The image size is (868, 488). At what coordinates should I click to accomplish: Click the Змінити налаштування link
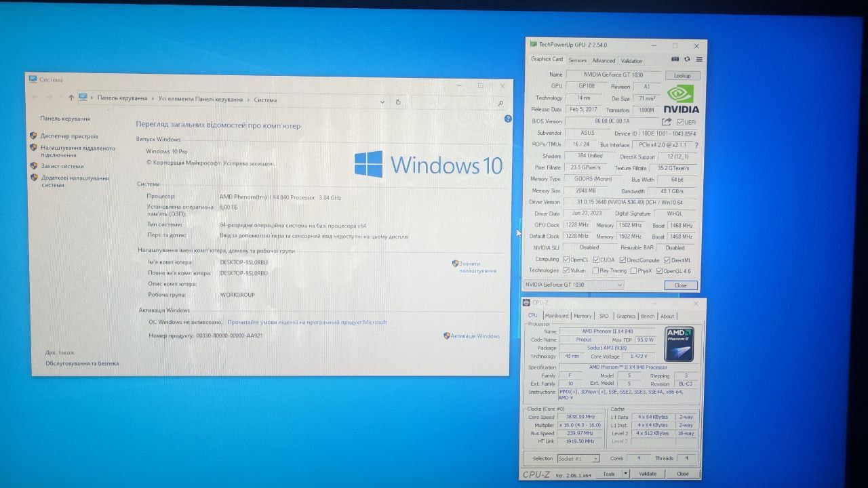point(477,267)
